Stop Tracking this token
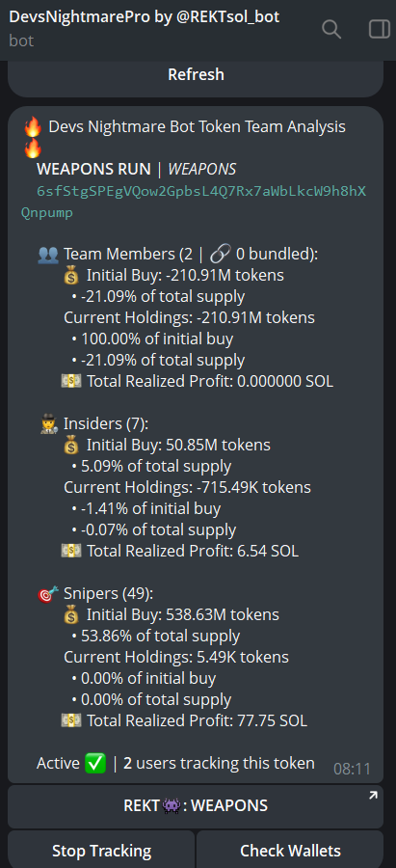Image resolution: width=396 pixels, height=868 pixels. pos(101,850)
